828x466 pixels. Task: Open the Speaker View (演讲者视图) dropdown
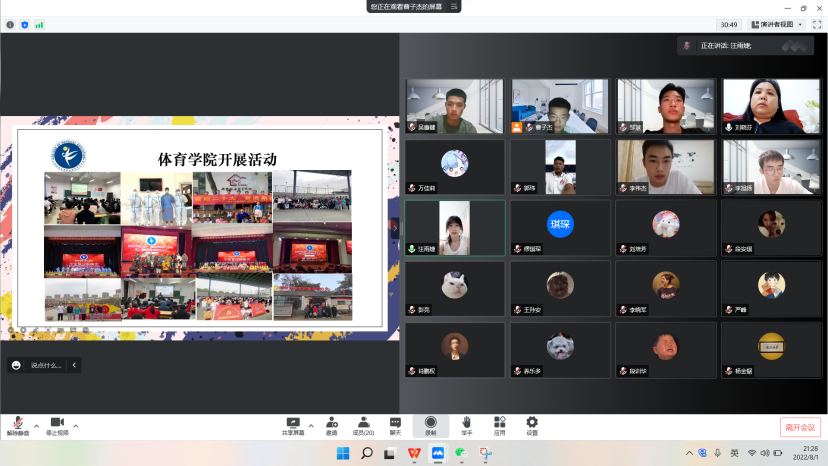click(x=776, y=24)
